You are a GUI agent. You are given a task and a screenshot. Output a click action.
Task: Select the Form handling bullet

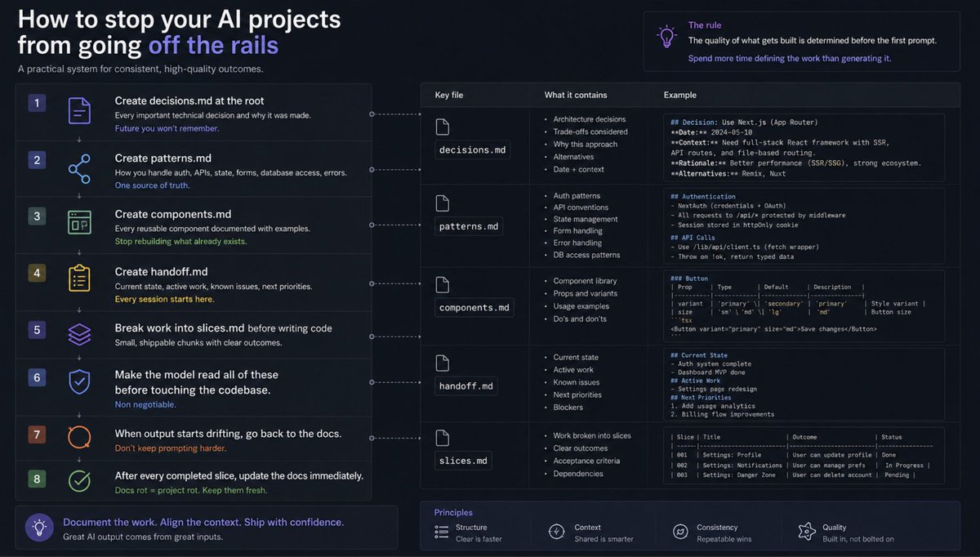577,231
